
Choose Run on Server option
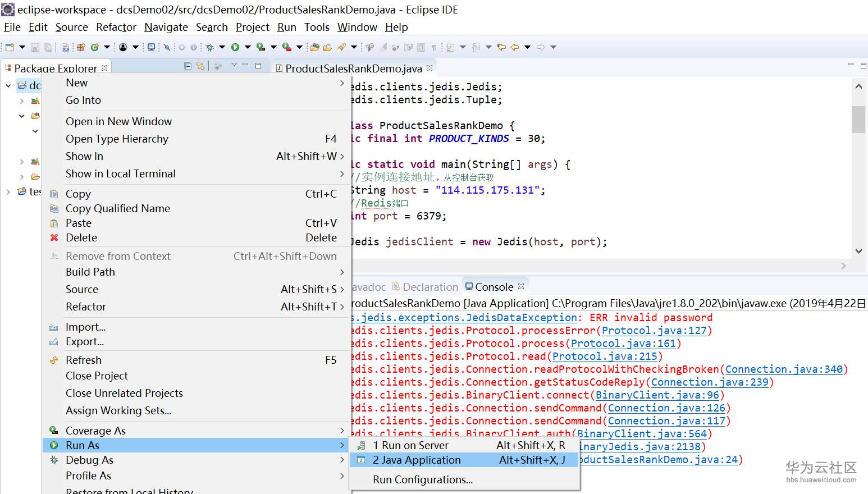pyautogui.click(x=464, y=445)
